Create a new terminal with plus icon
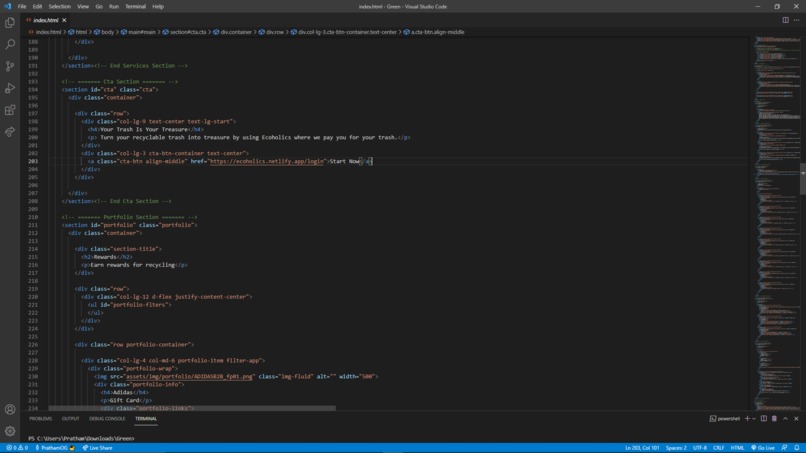The height and width of the screenshot is (453, 806). (747, 419)
